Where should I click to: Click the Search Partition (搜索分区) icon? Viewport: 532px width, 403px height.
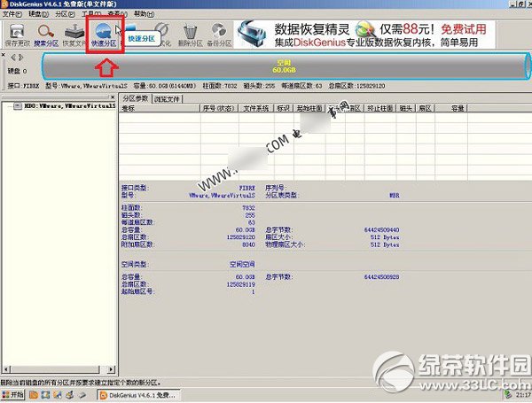pos(45,35)
